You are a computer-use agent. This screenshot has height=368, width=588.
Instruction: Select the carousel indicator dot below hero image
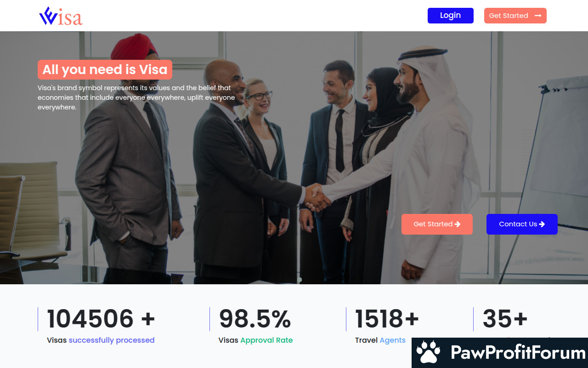click(300, 280)
